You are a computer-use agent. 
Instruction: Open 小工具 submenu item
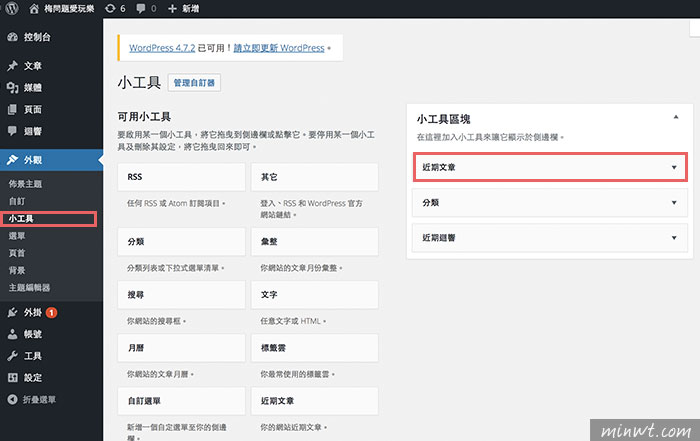pos(21,219)
